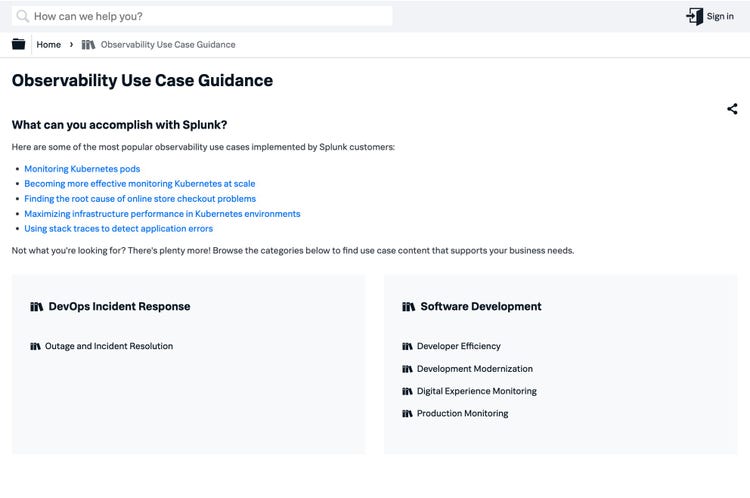Focus the 'How can we help you?' search field

pos(202,16)
